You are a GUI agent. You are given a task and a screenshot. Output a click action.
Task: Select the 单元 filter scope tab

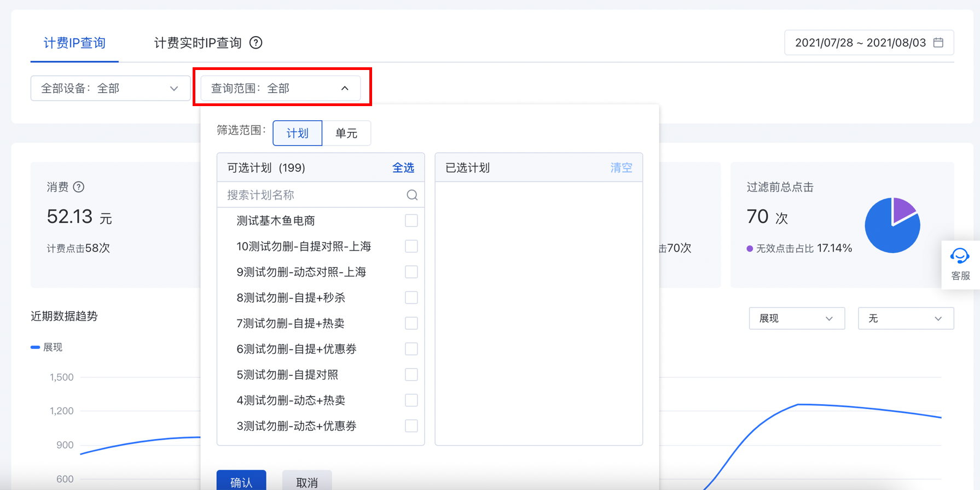point(346,133)
